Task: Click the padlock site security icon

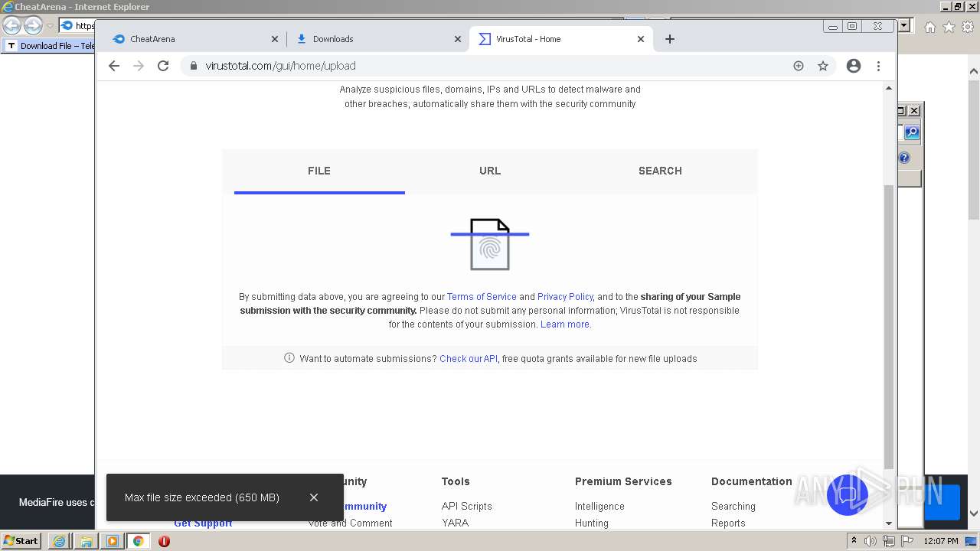Action: tap(192, 66)
